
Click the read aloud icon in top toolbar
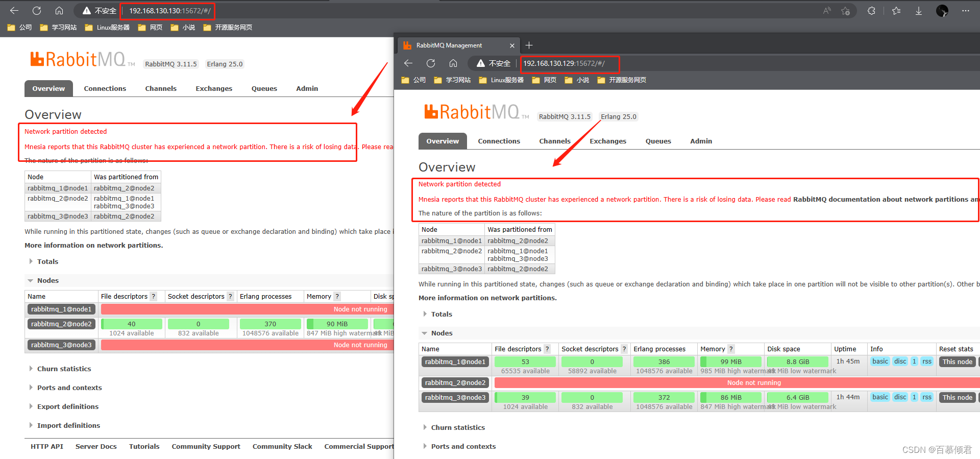point(827,11)
